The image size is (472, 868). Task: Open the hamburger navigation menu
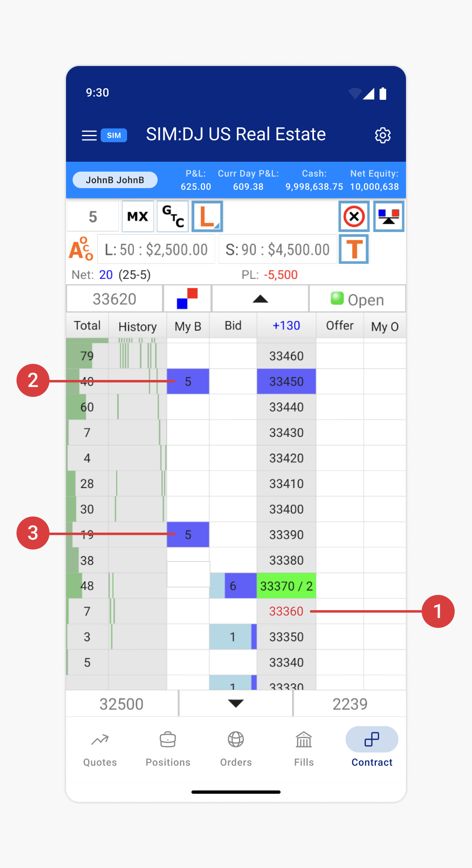(89, 135)
